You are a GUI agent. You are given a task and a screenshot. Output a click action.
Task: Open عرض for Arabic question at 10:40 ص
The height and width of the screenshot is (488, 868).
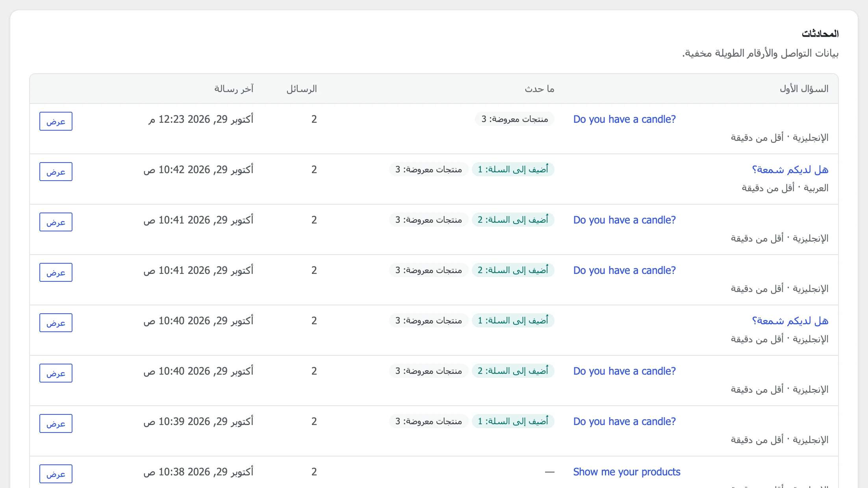click(x=56, y=323)
